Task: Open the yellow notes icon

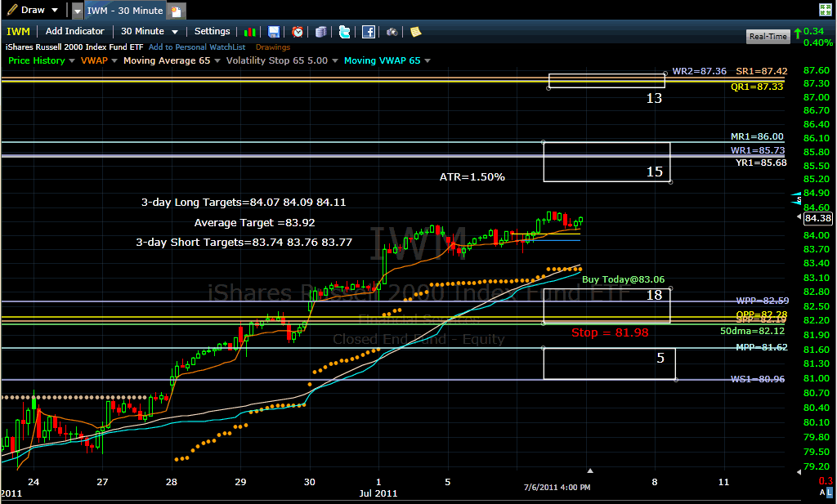Action: 415,32
